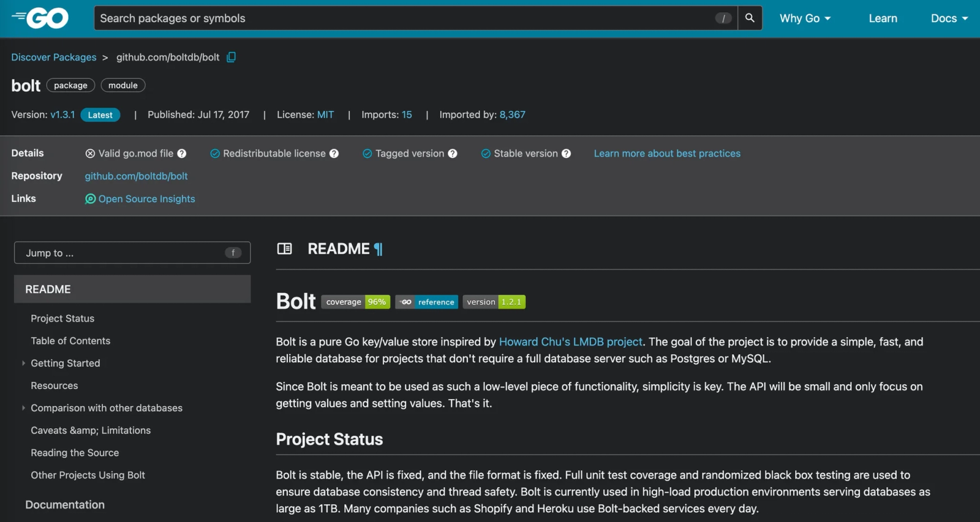Click the Project Status heading
Viewport: 980px width, 522px height.
click(330, 439)
